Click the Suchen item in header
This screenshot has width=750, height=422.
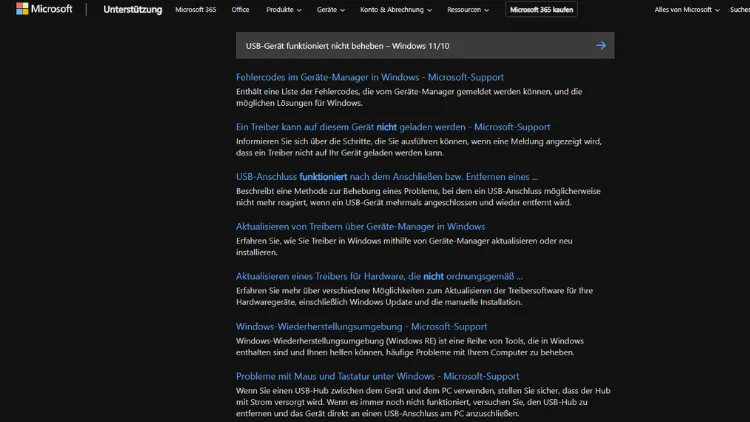(x=739, y=10)
